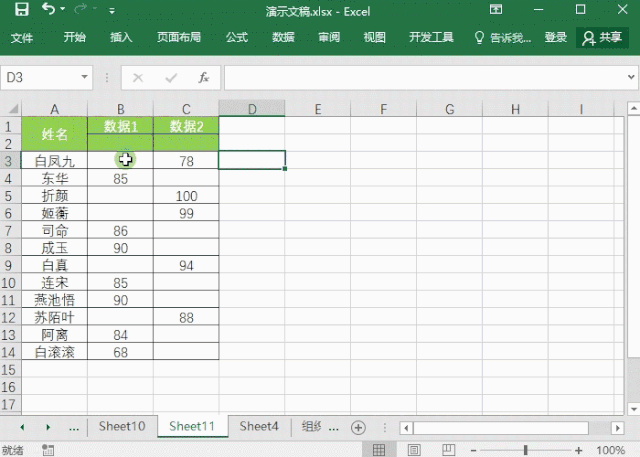Switch to the 开始 ribbon tab
Viewport: 640px width, 457px height.
(x=74, y=38)
